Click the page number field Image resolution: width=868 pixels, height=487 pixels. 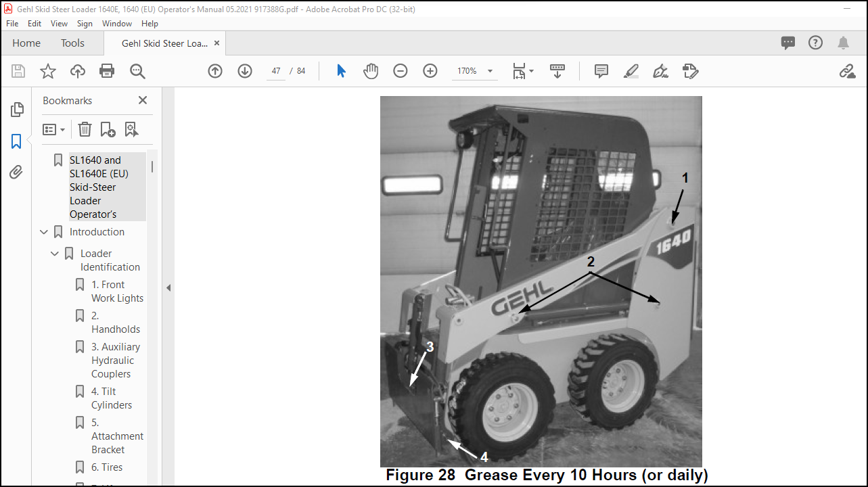[276, 71]
